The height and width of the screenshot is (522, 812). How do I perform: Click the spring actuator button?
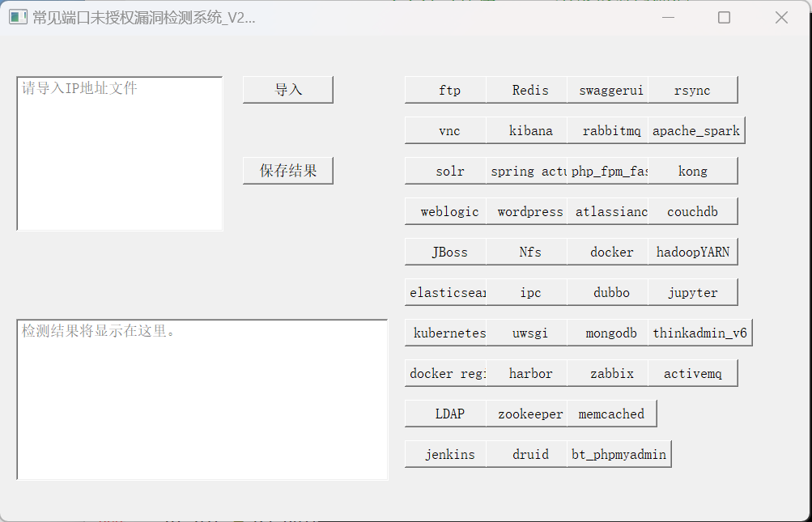coord(527,171)
